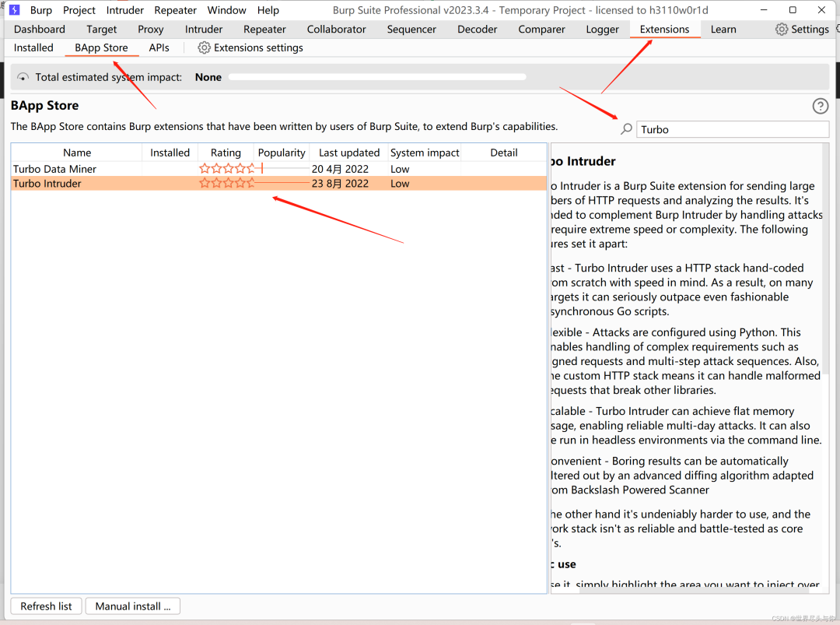Click Low impact for Turbo Data Miner
The height and width of the screenshot is (625, 840).
click(400, 169)
